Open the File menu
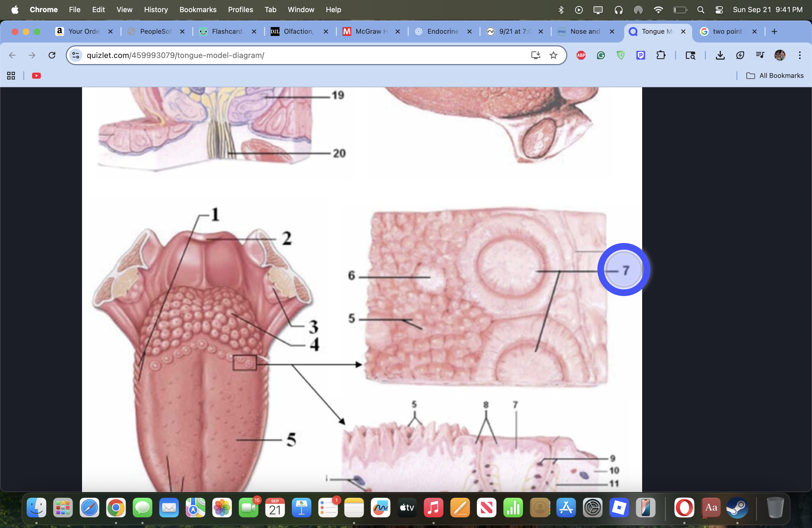Image resolution: width=812 pixels, height=528 pixels. pos(74,10)
